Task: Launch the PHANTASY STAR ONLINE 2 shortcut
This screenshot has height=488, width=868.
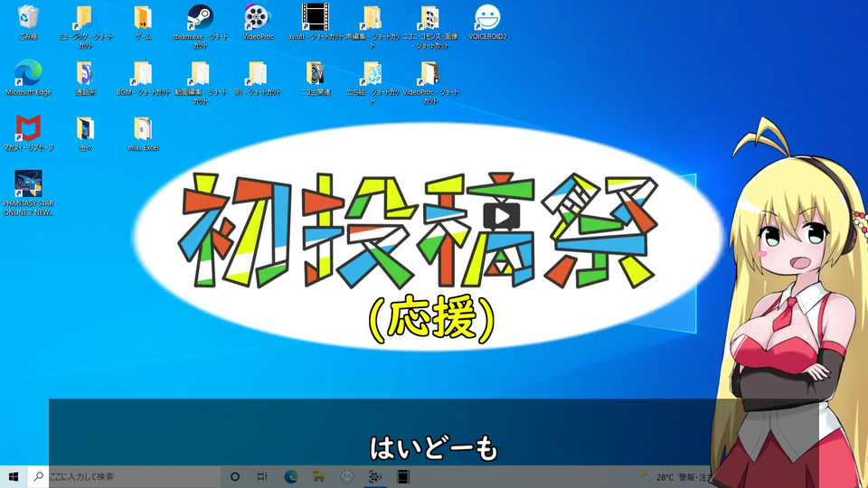Action: [x=28, y=183]
